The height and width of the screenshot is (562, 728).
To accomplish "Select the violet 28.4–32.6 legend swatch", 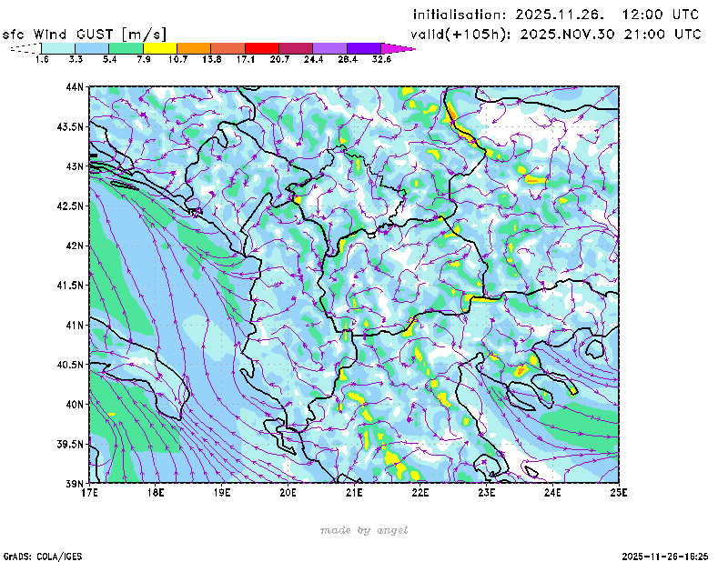I will [x=364, y=47].
